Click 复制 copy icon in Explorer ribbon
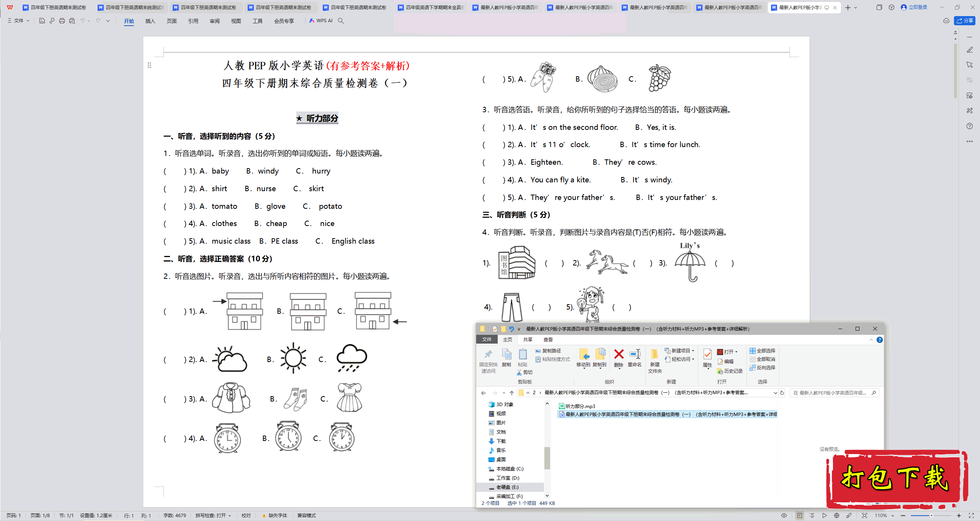The image size is (980, 521). pyautogui.click(x=506, y=358)
